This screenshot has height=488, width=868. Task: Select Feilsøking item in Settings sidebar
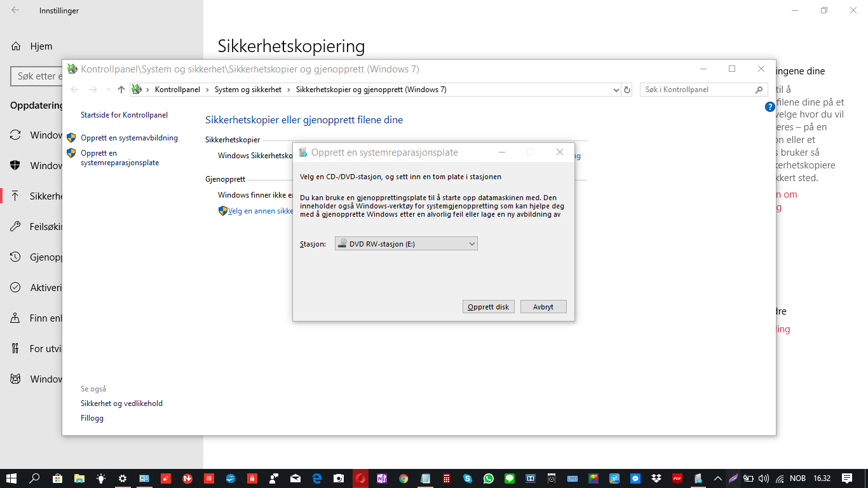coord(37,226)
